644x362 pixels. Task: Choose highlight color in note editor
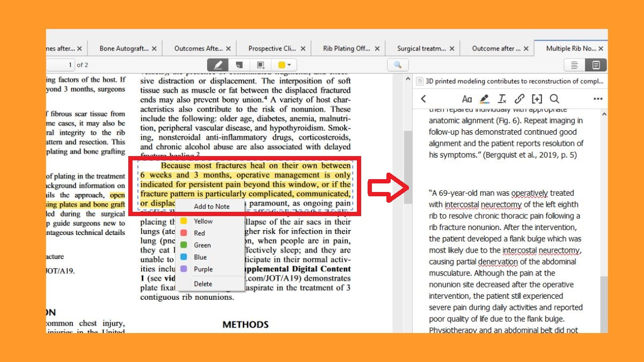coord(484,99)
